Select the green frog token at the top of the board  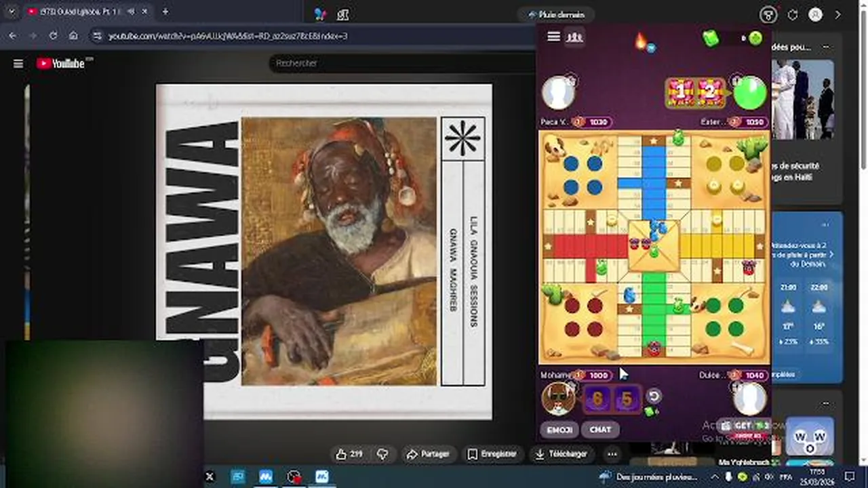point(677,138)
